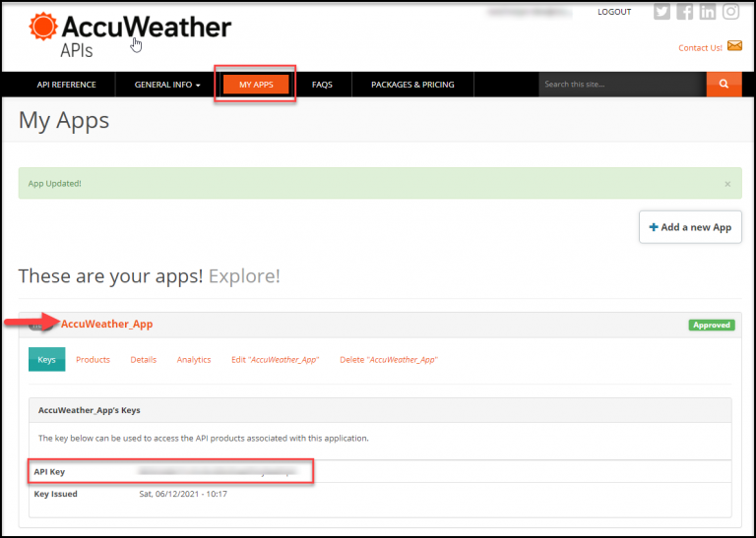Open the LinkedIn social icon
The width and height of the screenshot is (756, 538).
point(708,12)
